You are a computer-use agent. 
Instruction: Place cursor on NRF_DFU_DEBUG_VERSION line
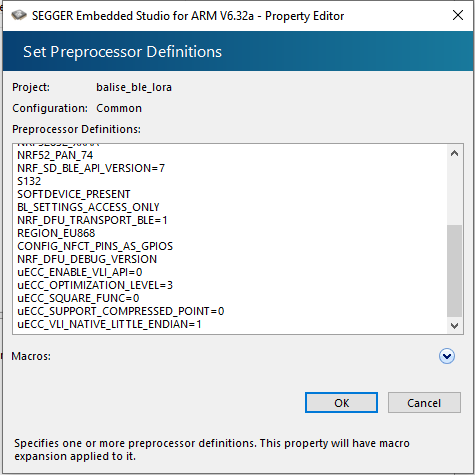tap(87, 259)
